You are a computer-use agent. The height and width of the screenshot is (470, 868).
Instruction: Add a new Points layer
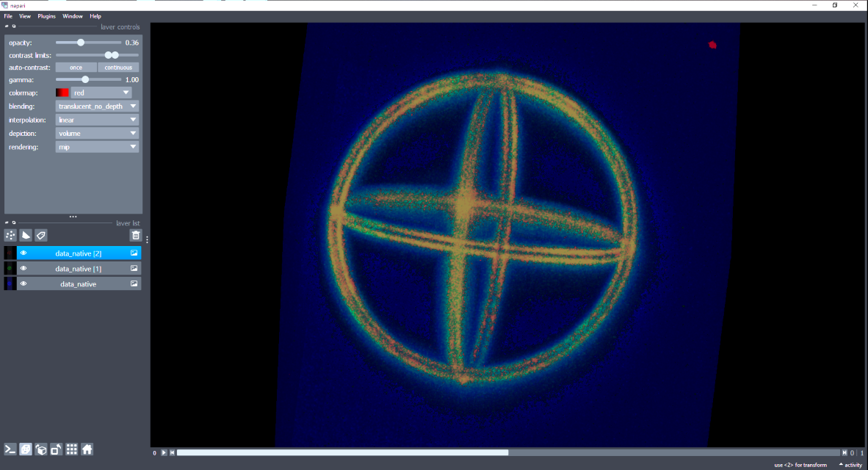coord(10,235)
